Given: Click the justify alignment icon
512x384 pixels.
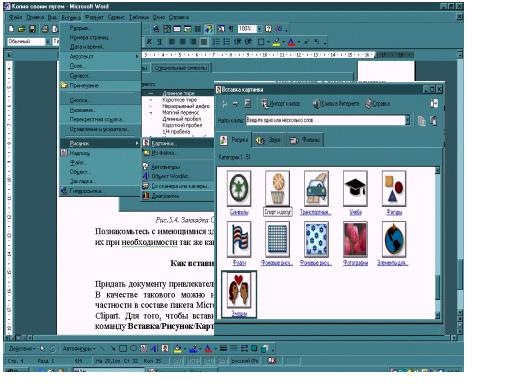Looking at the screenshot, I should click(204, 42).
